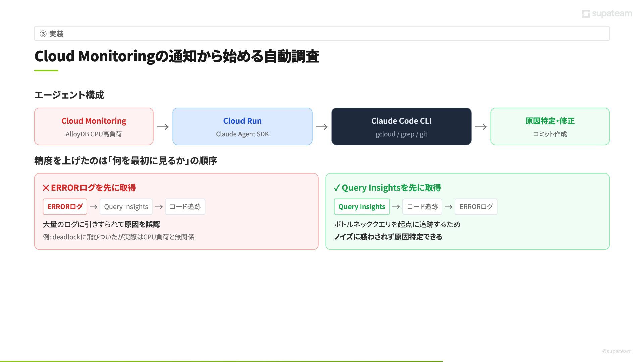The image size is (644, 362).
Task: Select the dark Claude Code CLI box
Action: 401,126
